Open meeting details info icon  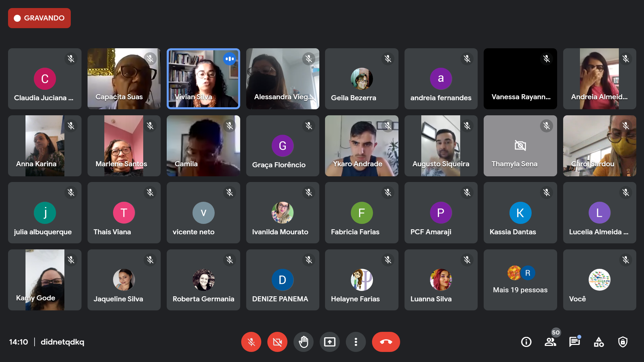(526, 342)
